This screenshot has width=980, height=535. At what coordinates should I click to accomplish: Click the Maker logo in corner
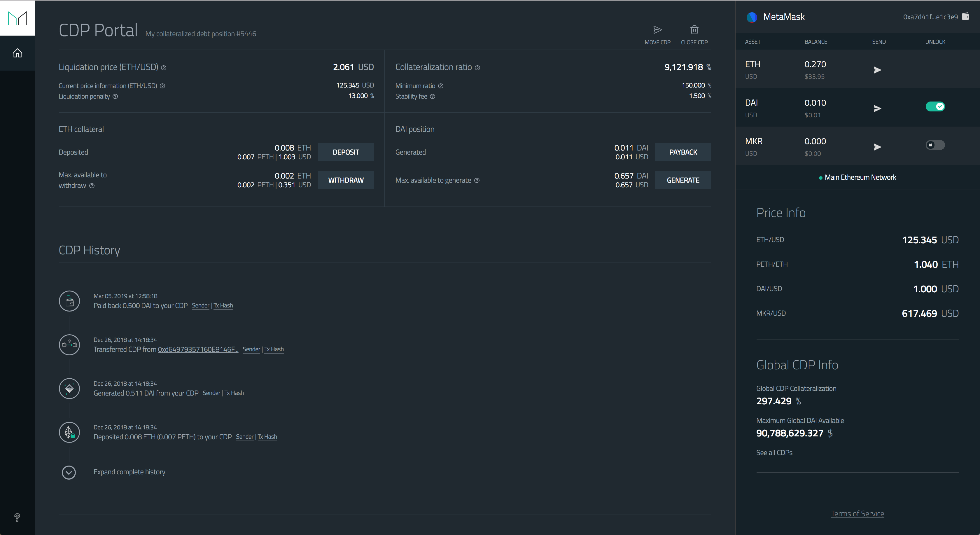tap(17, 18)
